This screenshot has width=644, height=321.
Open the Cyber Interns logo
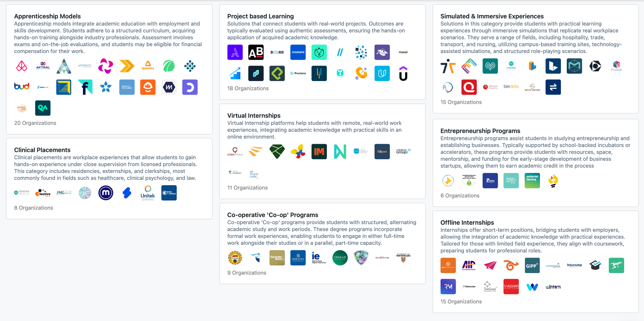[235, 151]
